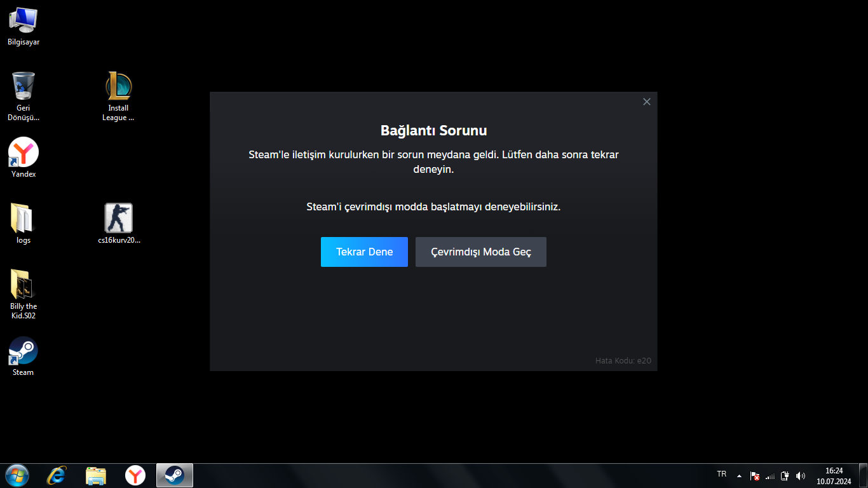Click the power plug tray icon
Viewport: 868px width, 488px height.
[785, 475]
